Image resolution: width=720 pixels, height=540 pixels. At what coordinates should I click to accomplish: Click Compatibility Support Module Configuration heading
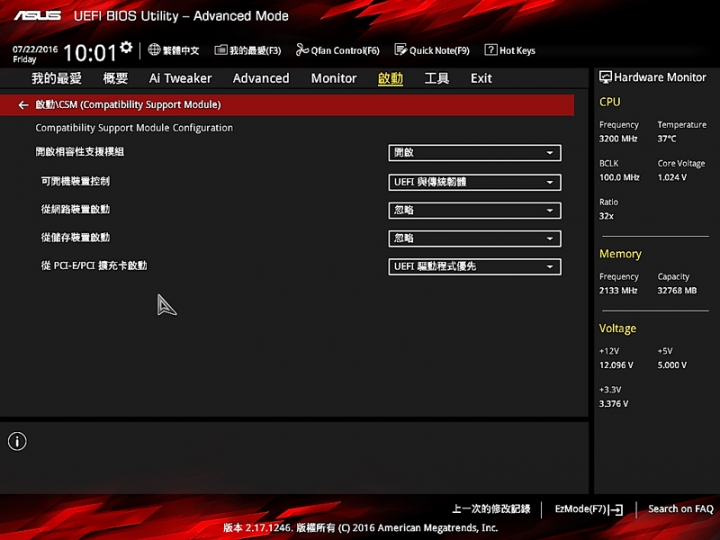click(x=134, y=128)
